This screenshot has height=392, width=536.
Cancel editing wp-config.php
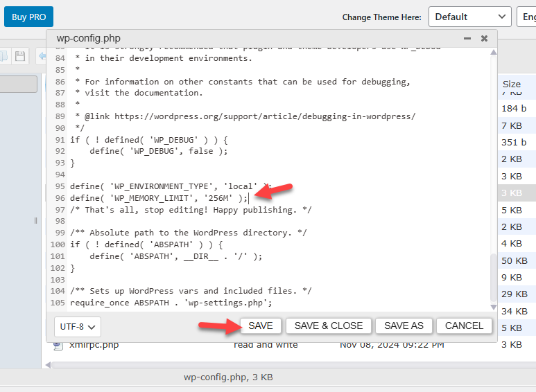coord(464,326)
